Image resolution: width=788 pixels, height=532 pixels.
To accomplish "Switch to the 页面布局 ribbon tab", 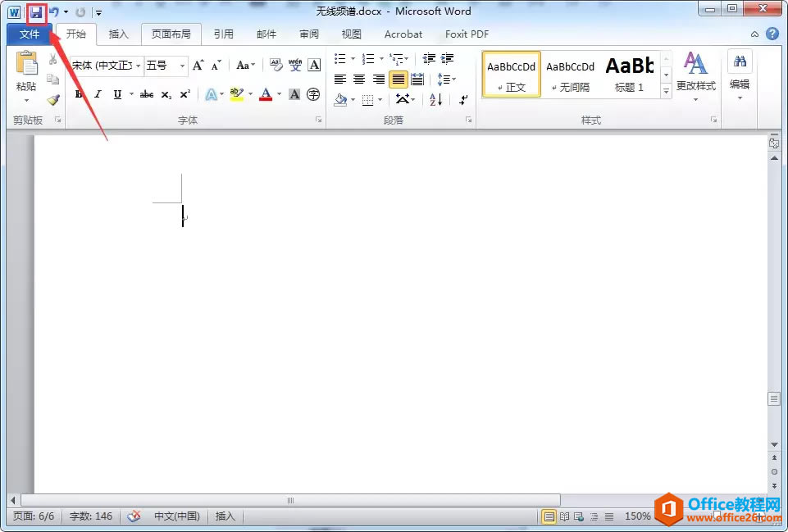I will point(171,34).
